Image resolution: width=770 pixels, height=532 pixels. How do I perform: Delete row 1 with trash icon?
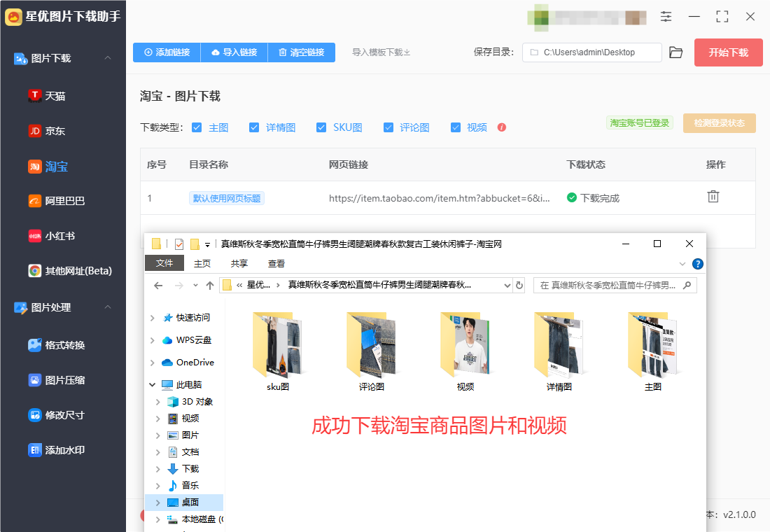713,197
